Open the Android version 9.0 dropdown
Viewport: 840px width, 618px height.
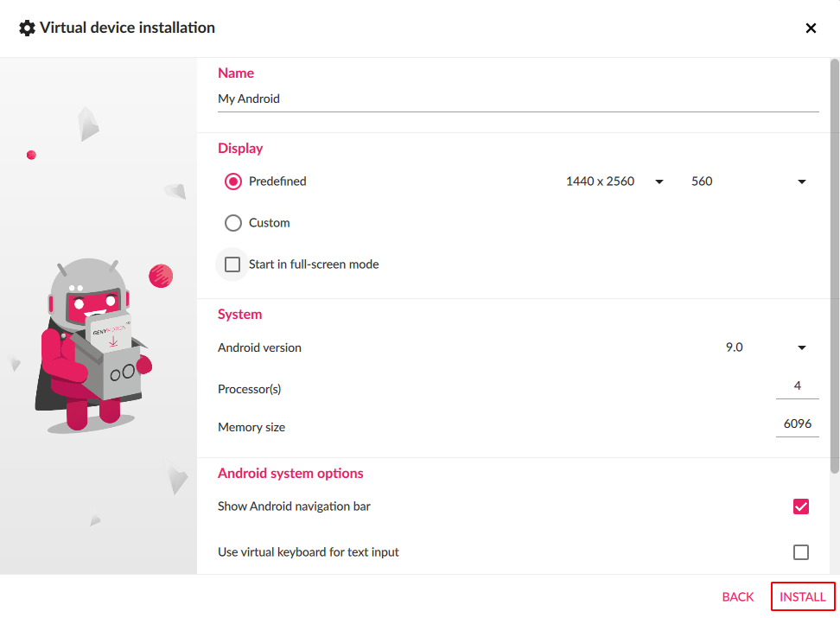coord(766,347)
